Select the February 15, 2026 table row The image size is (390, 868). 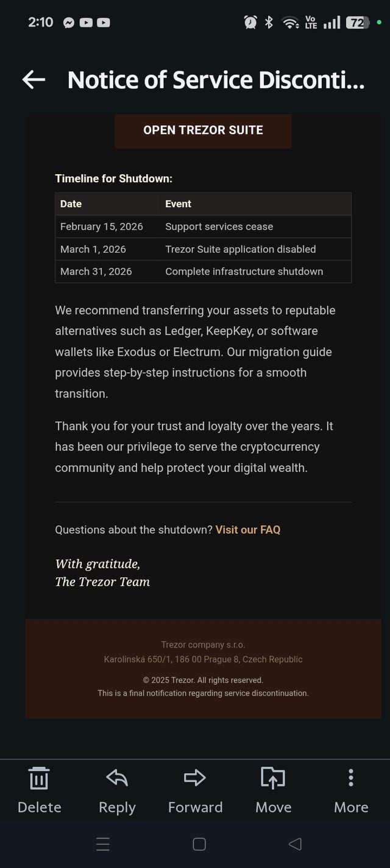click(203, 227)
